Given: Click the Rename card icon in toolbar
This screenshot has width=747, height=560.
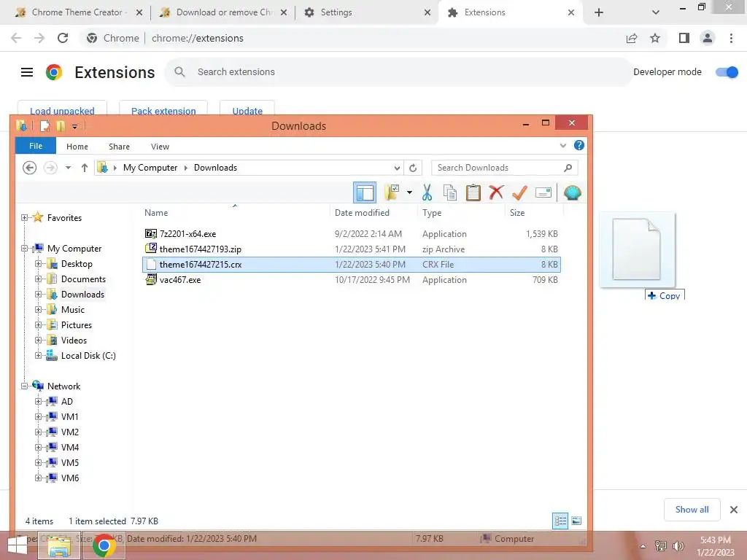Looking at the screenshot, I should pos(543,192).
